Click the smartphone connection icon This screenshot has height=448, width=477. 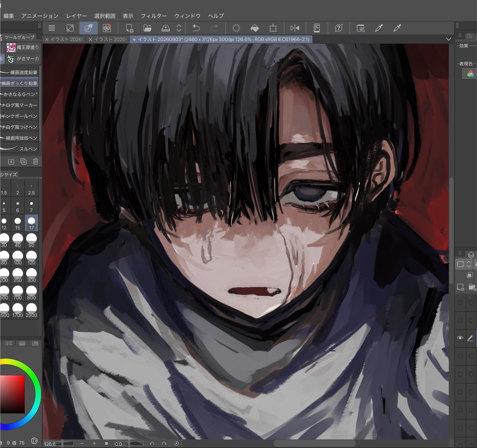click(316, 28)
